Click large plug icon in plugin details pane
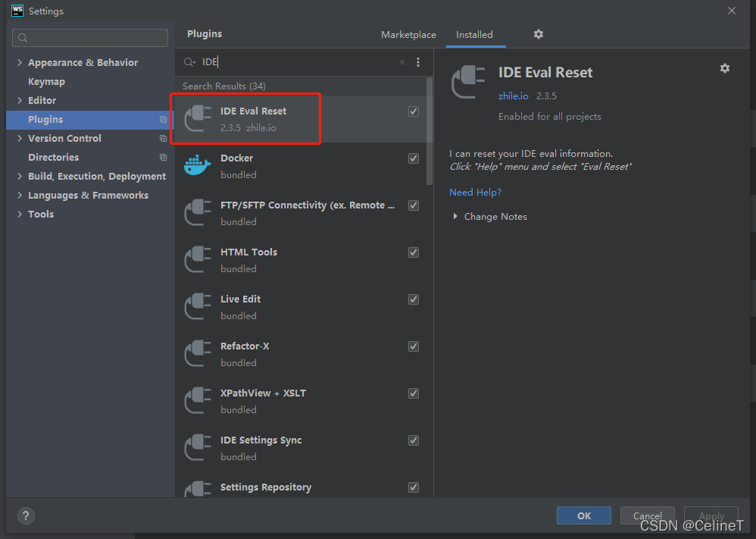 point(468,82)
